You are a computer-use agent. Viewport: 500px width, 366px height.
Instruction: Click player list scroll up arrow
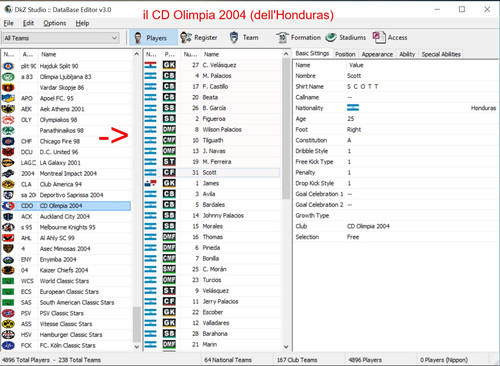click(286, 54)
